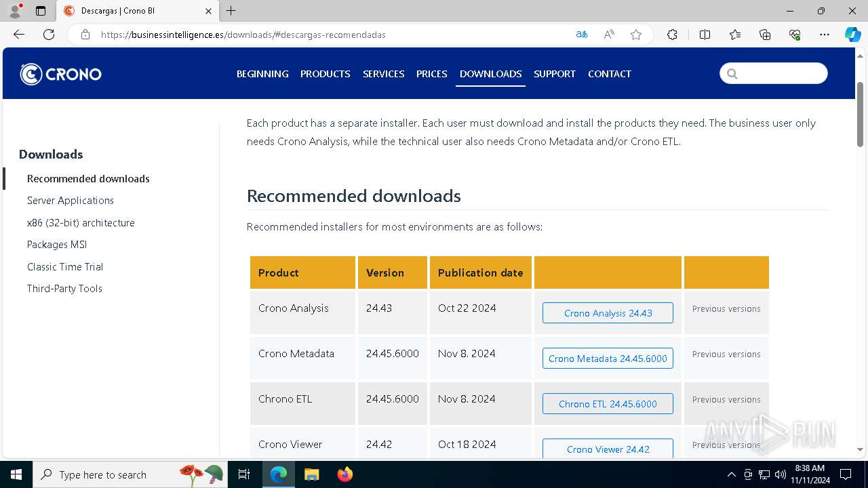Open the tab actions menu icon
This screenshot has width=868, height=488.
[x=41, y=11]
